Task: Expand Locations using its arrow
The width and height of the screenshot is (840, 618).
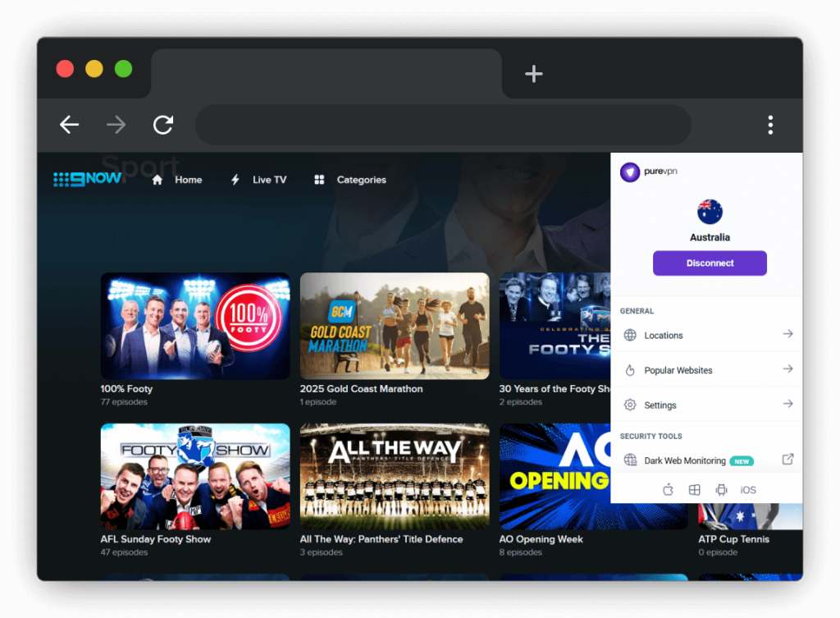Action: (x=787, y=334)
